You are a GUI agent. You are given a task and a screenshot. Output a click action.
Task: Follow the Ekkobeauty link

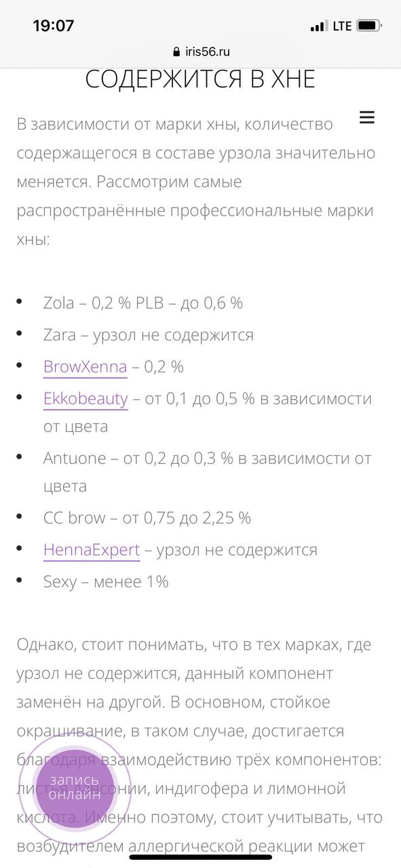[85, 399]
